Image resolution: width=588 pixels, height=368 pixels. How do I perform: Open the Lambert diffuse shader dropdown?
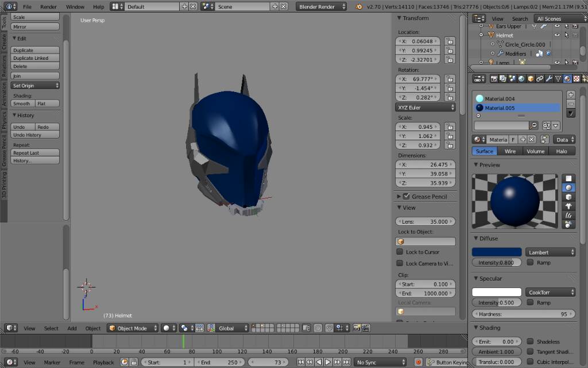click(x=551, y=252)
